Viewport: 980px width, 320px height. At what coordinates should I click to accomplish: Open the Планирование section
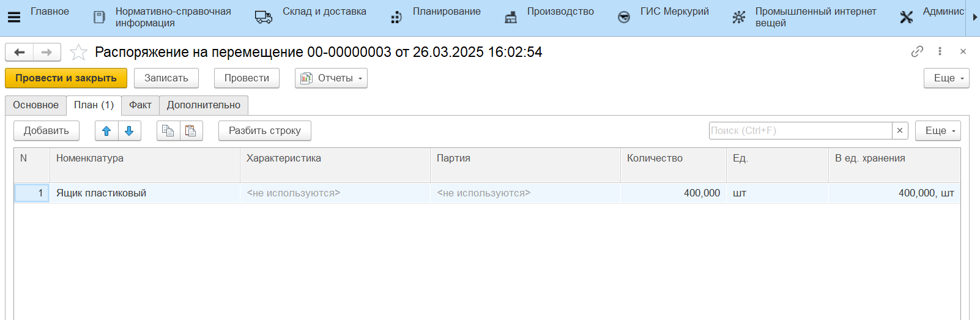(x=447, y=12)
